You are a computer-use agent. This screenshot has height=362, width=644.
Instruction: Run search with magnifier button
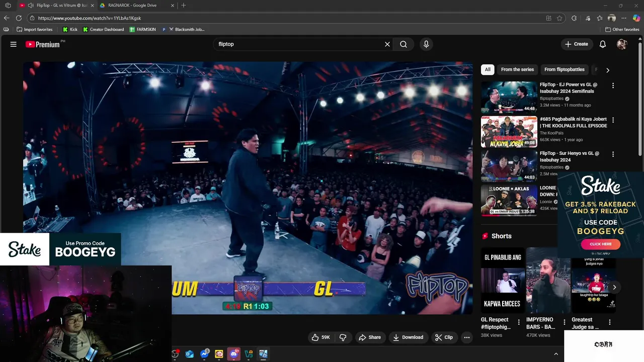pos(404,44)
